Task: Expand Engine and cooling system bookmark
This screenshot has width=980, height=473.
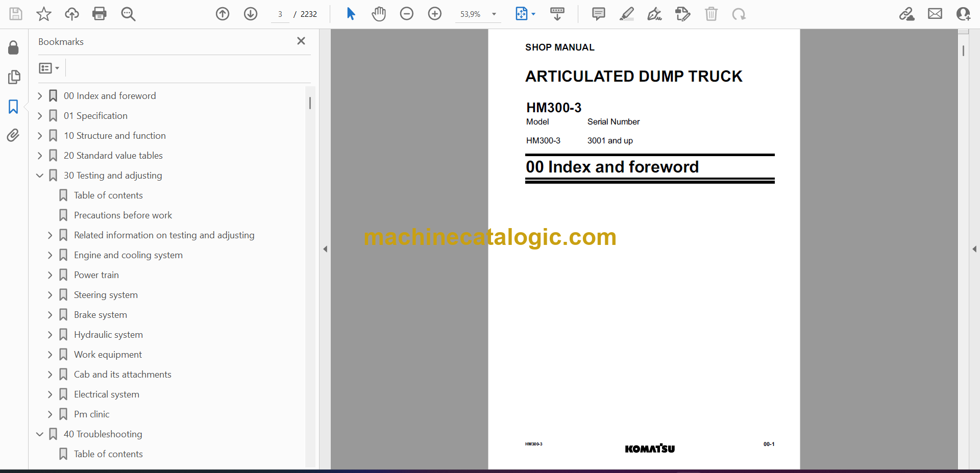Action: (x=50, y=255)
